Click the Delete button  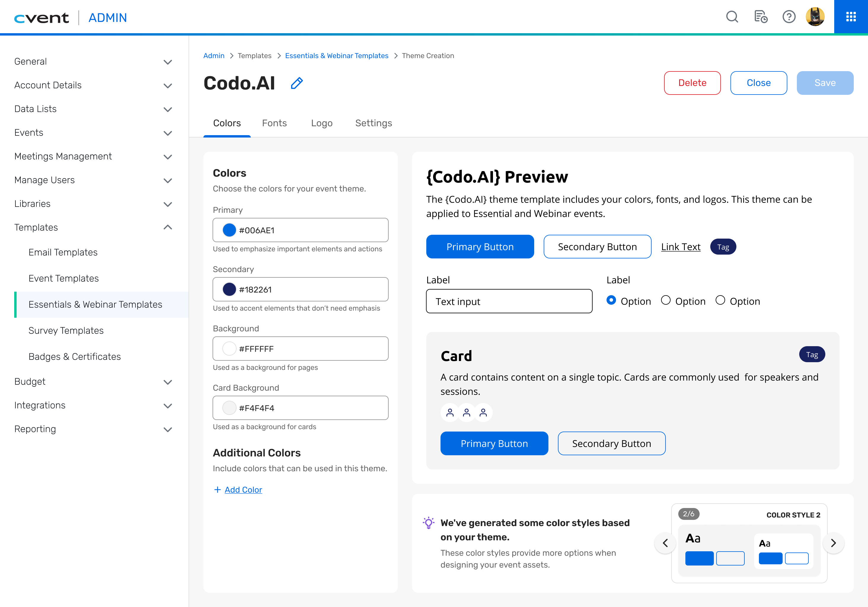pos(692,83)
